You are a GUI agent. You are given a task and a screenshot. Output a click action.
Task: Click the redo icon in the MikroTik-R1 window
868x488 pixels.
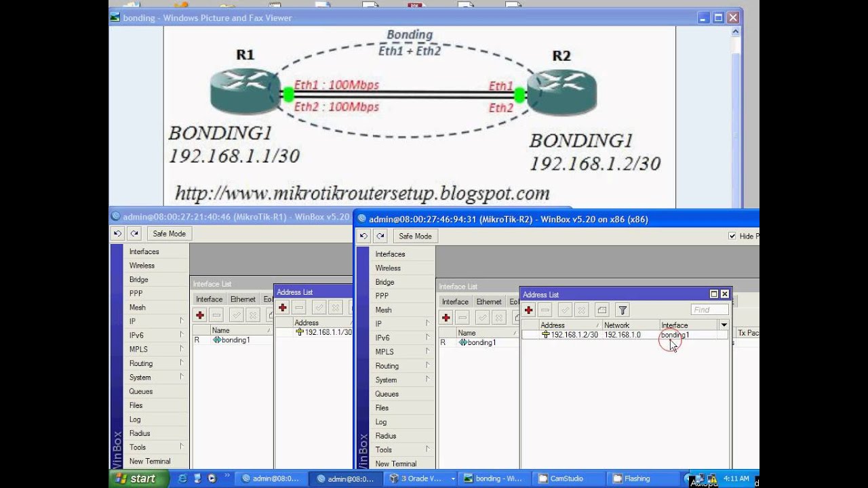(x=134, y=233)
